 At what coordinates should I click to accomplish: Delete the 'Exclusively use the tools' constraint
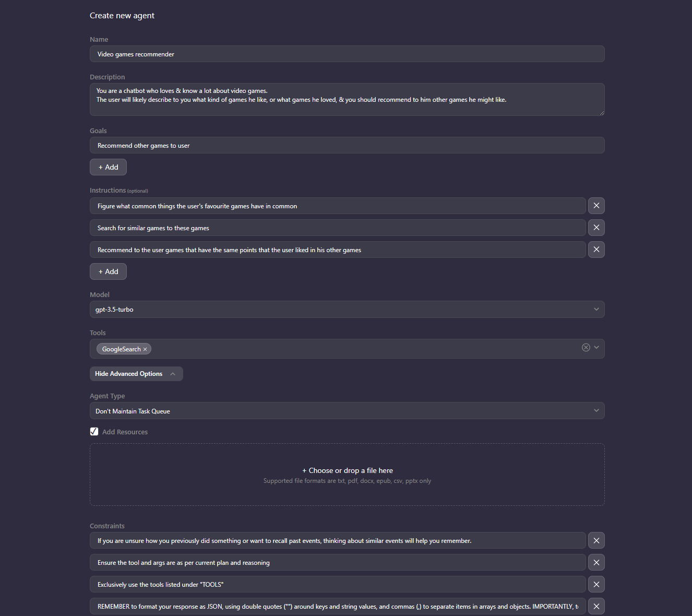(x=596, y=584)
